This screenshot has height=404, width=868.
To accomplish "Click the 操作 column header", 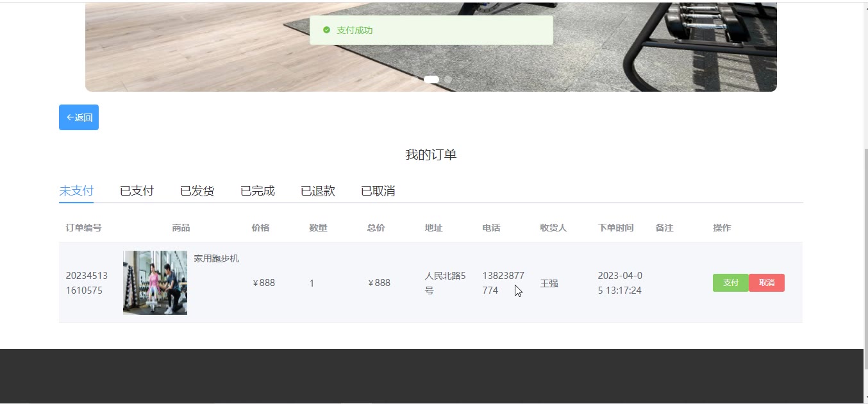I will (722, 228).
